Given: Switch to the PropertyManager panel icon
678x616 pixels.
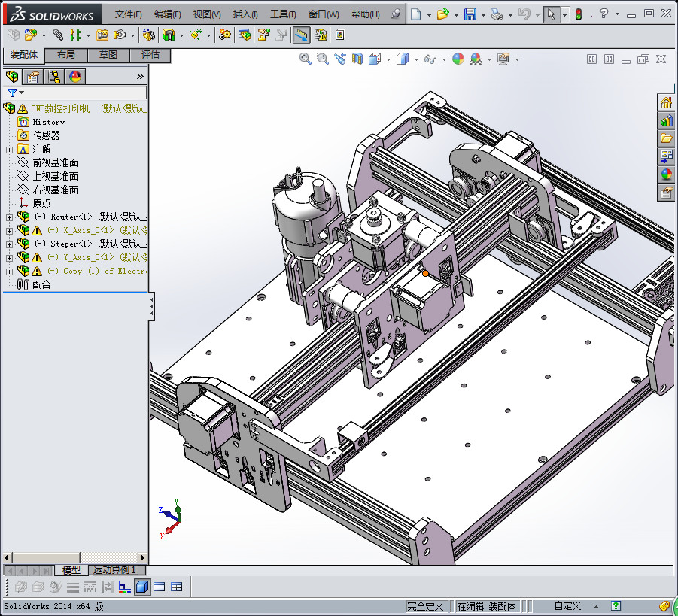Looking at the screenshot, I should click(33, 77).
